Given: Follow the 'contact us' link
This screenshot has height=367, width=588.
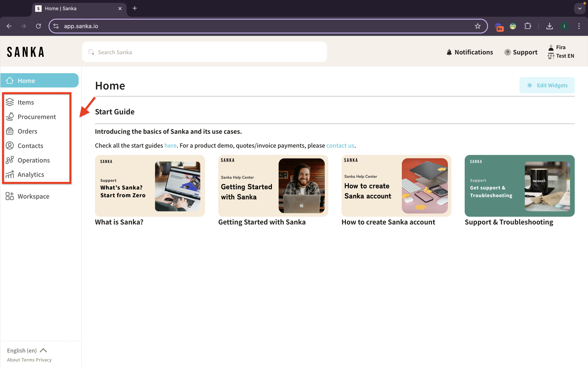Looking at the screenshot, I should pos(340,145).
